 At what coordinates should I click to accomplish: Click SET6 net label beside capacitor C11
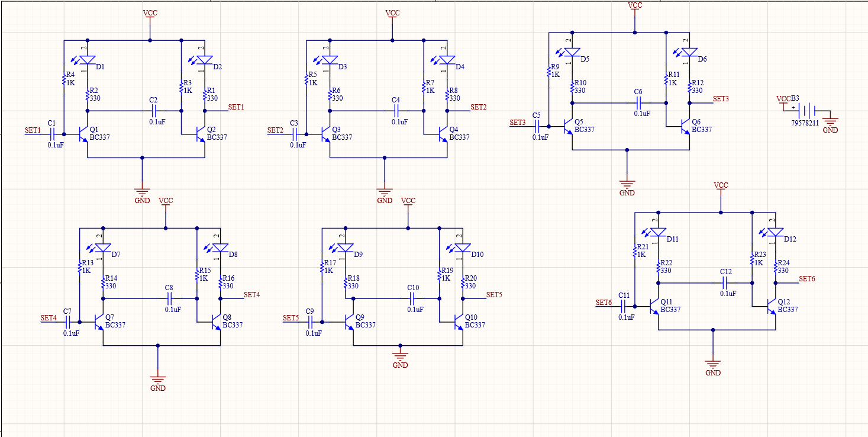[x=604, y=303]
